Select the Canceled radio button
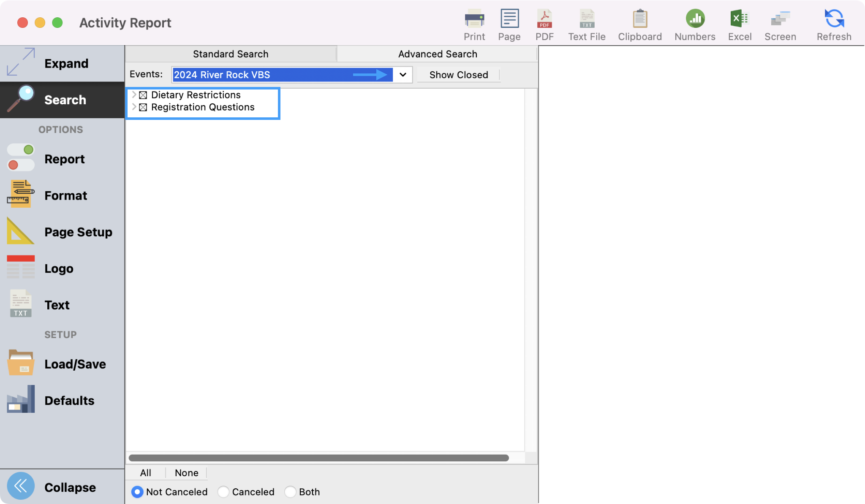Image resolution: width=865 pixels, height=504 pixels. (x=223, y=492)
